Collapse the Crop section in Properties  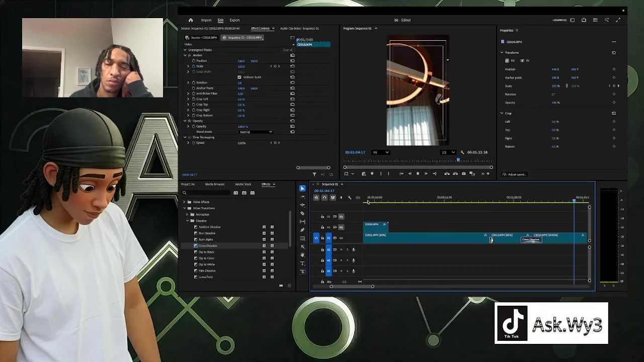(502, 113)
